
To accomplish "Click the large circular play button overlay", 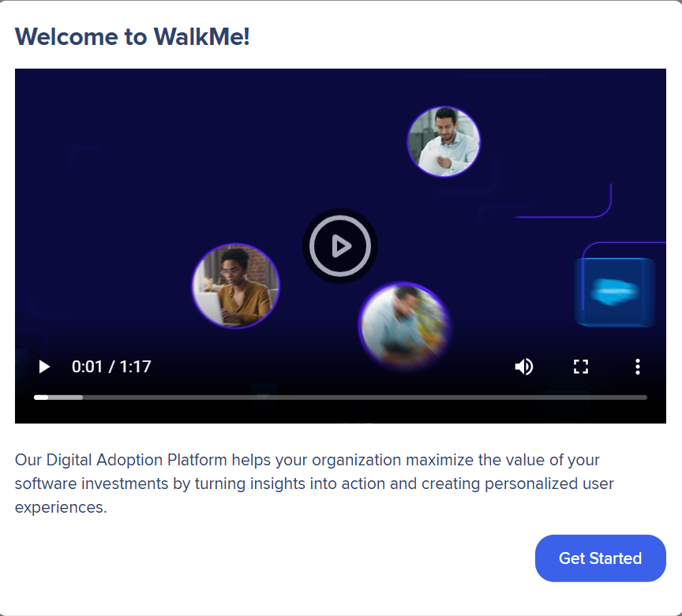I will pos(340,246).
